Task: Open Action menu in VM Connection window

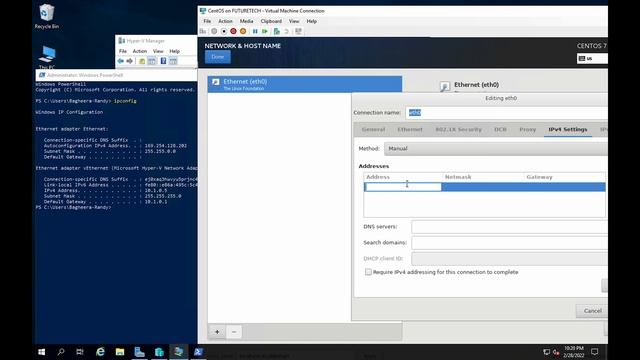Action: (225, 21)
